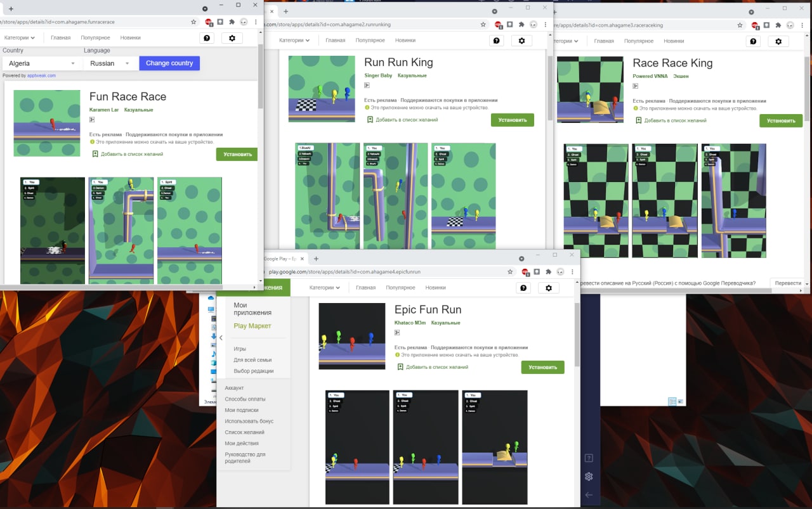Click help question icon in Run Run King window
The image size is (812, 509).
click(x=496, y=41)
